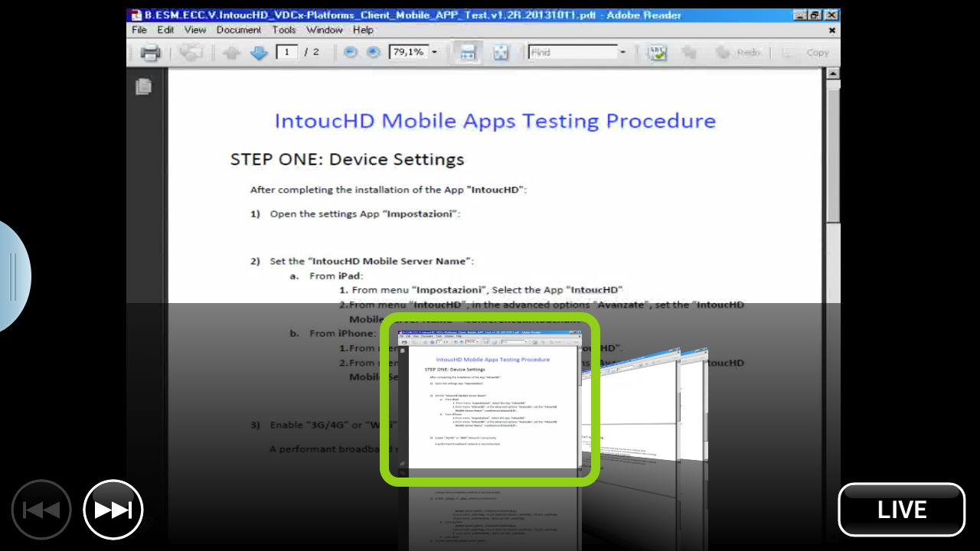
Task: Select the green-highlighted slide thumbnail
Action: [490, 399]
